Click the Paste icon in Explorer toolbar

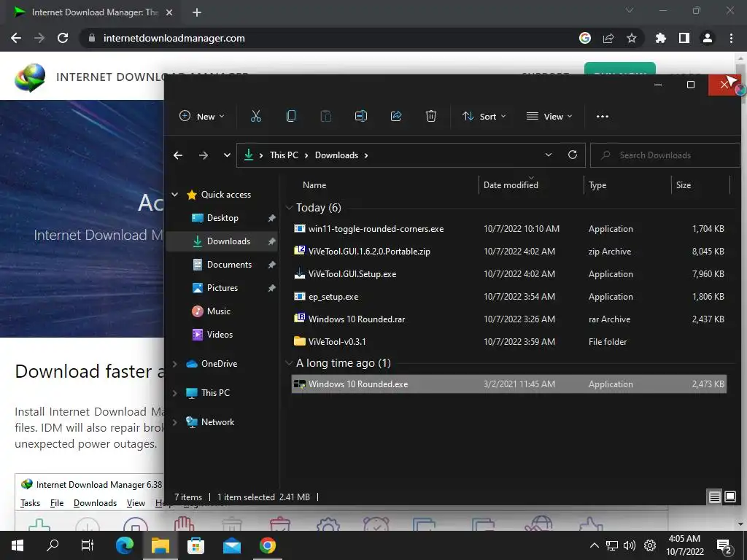(x=326, y=116)
